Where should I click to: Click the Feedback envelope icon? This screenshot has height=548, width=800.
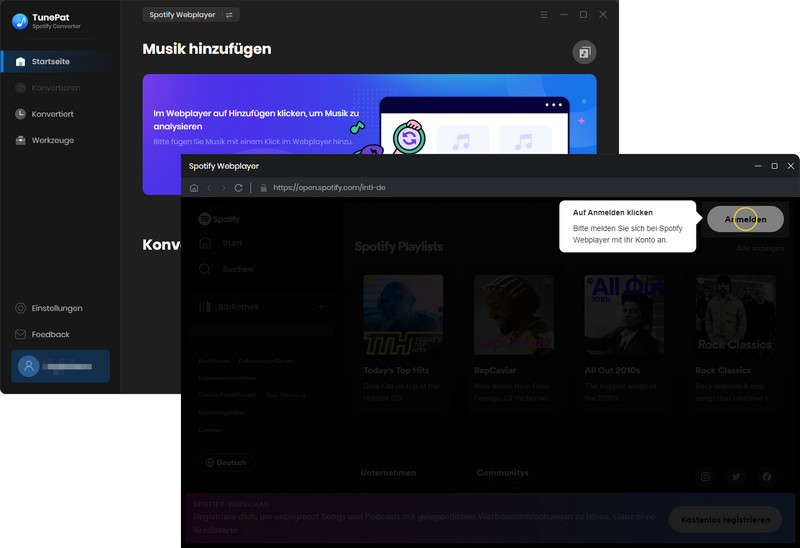click(20, 335)
